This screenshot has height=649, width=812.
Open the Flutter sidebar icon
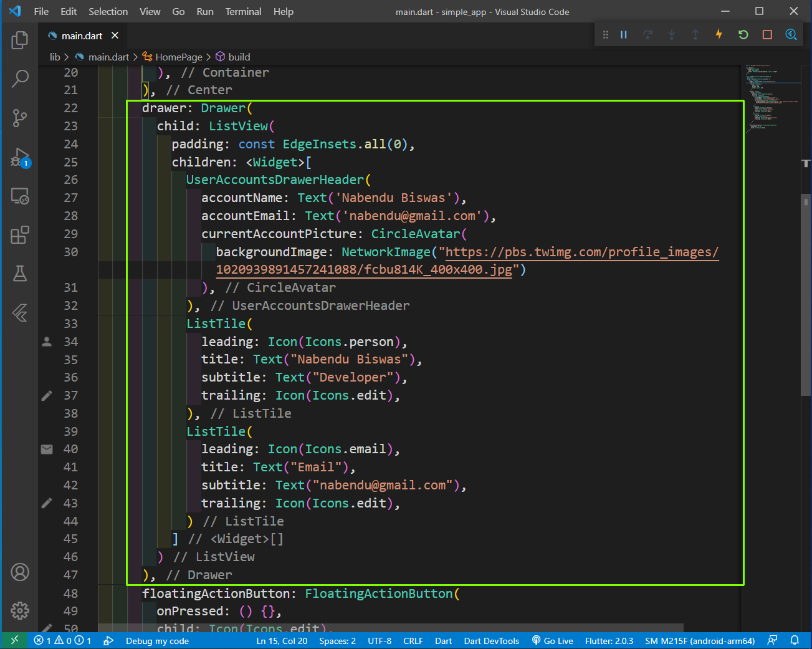(20, 312)
